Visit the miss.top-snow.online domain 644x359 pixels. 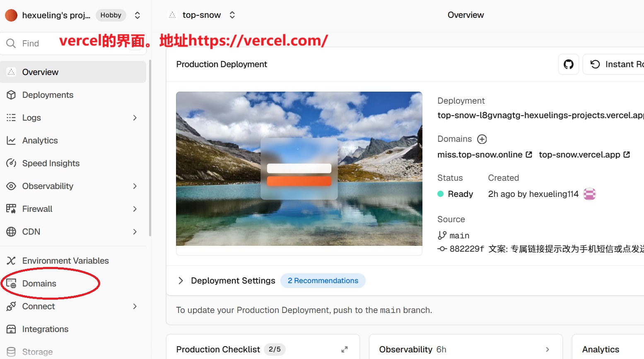(485, 155)
